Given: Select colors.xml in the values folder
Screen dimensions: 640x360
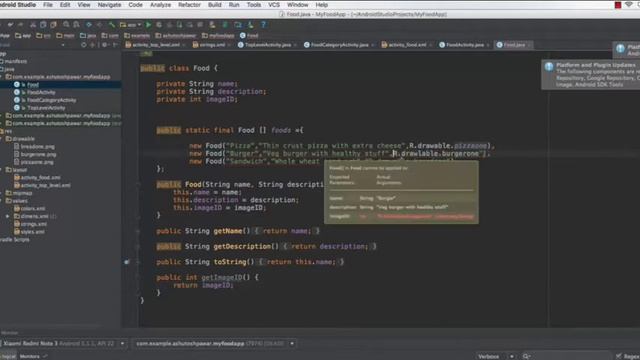Looking at the screenshot, I should pos(33,209).
